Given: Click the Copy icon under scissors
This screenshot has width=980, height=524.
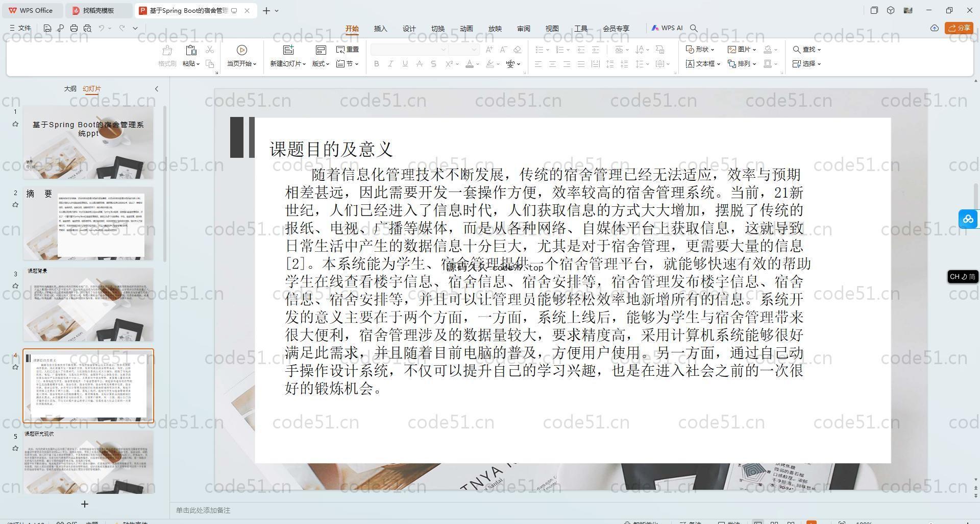Looking at the screenshot, I should coord(210,63).
